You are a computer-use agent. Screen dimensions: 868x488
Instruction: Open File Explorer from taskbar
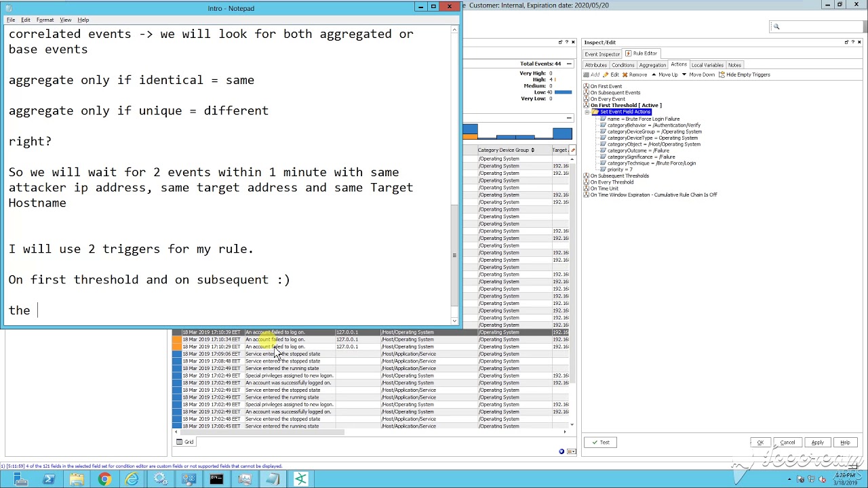(x=77, y=479)
